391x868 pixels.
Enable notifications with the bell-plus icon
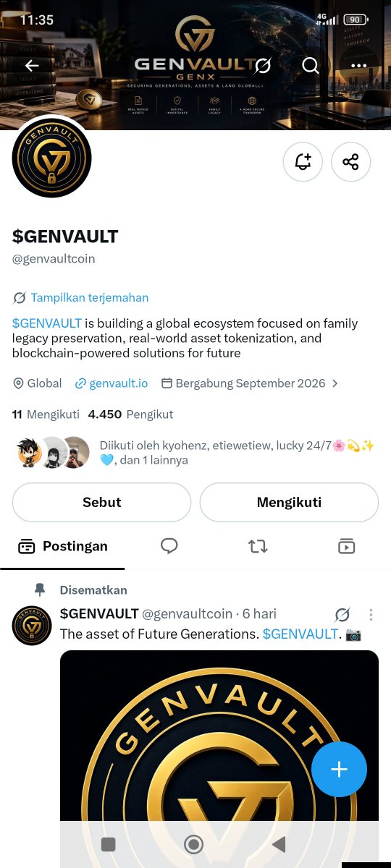click(303, 162)
